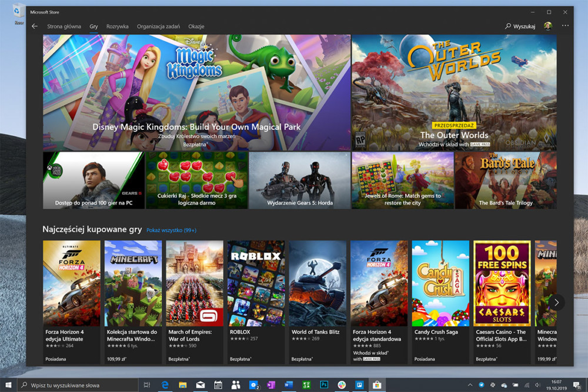Open Forza Horizon 4 edycja standardowa card

[x=379, y=302]
